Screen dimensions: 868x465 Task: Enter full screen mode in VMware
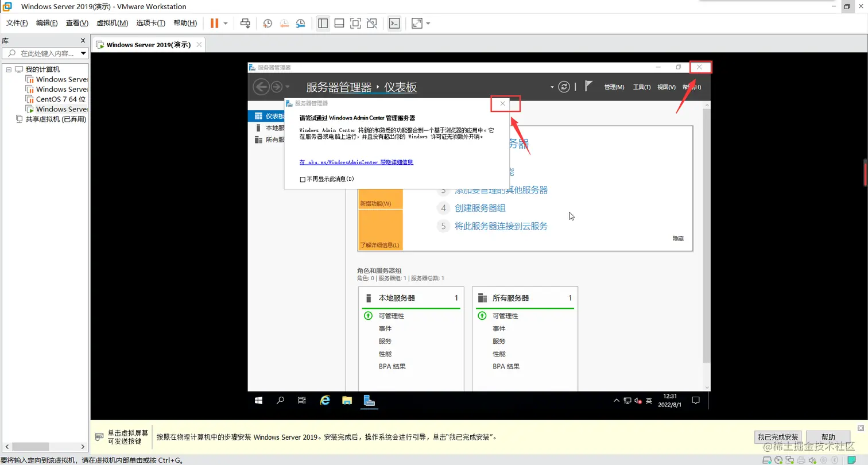[356, 24]
